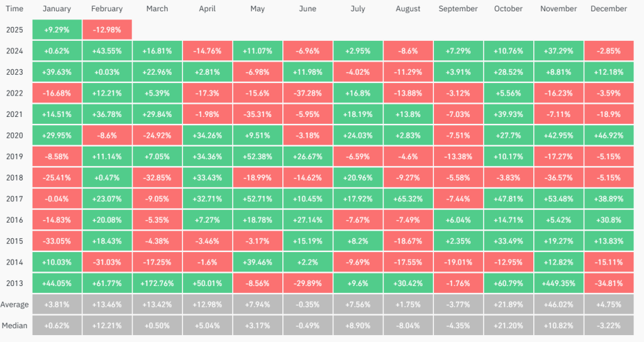Select the +172.76% March 2013 cell
This screenshot has height=342, width=644.
point(157,284)
